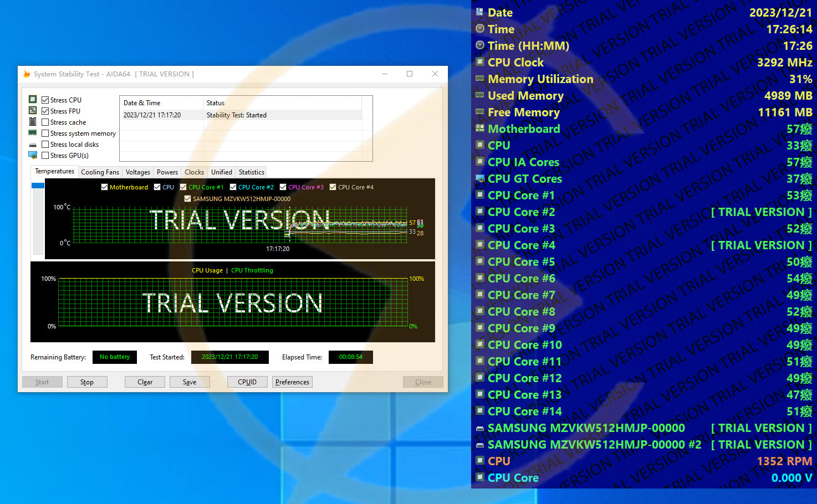817x504 pixels.
Task: Click the monitor icon beside Stress GPU(s)
Action: [x=33, y=155]
